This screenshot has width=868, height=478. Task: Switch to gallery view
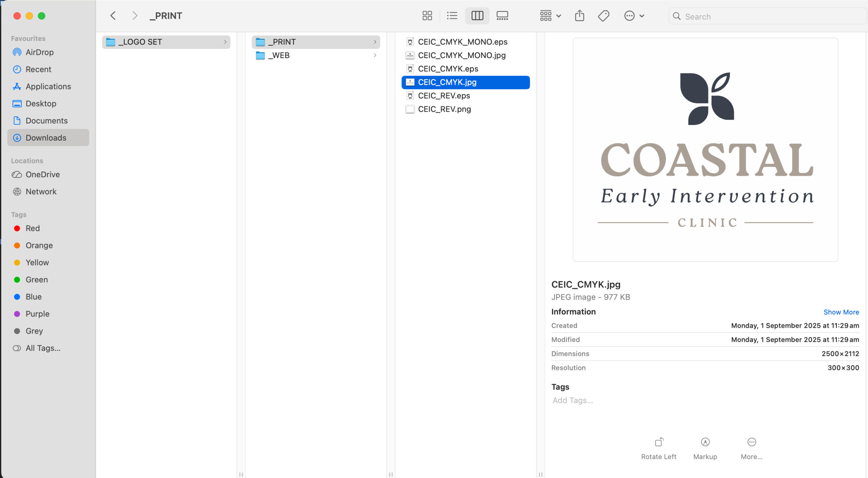[502, 16]
